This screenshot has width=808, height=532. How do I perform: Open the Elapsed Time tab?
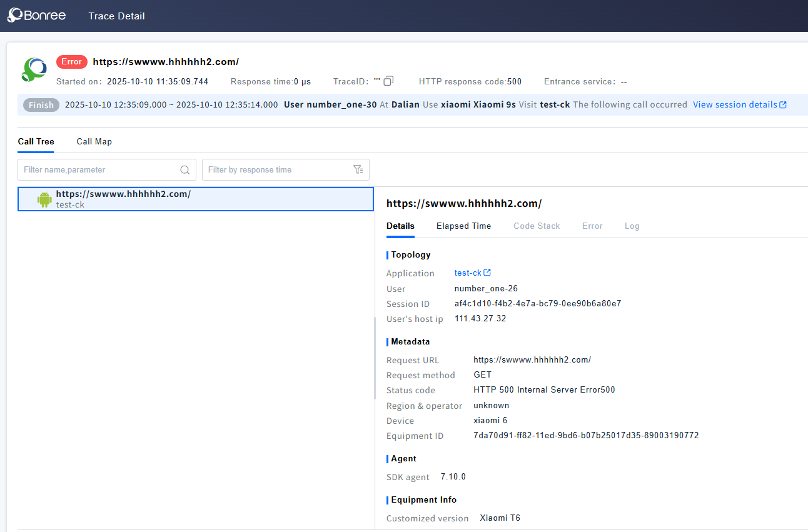tap(463, 226)
